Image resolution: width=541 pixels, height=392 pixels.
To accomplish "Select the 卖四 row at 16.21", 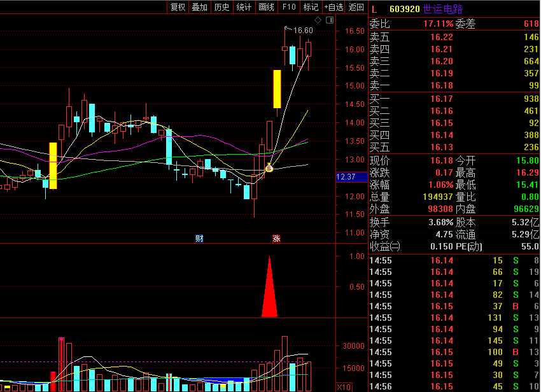I will (454, 49).
